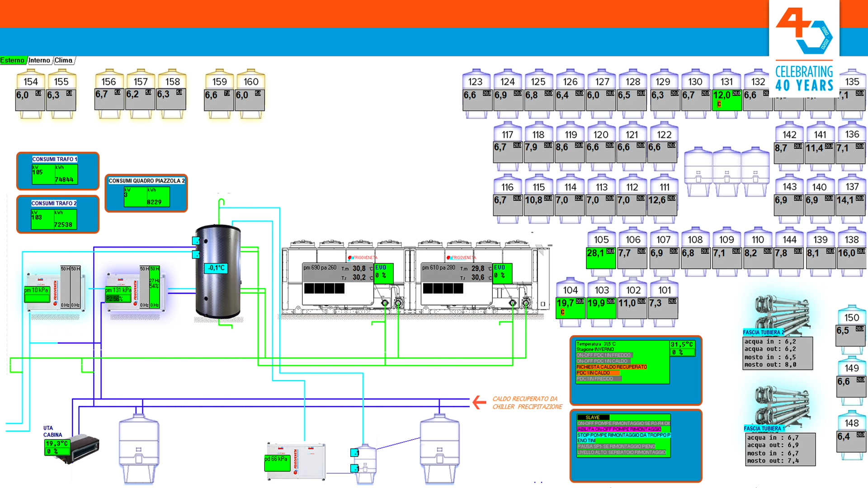Toggle ABILITA ON-OFF POMPE RIMONTAGGIO
This screenshot has height=488, width=868.
click(x=618, y=429)
